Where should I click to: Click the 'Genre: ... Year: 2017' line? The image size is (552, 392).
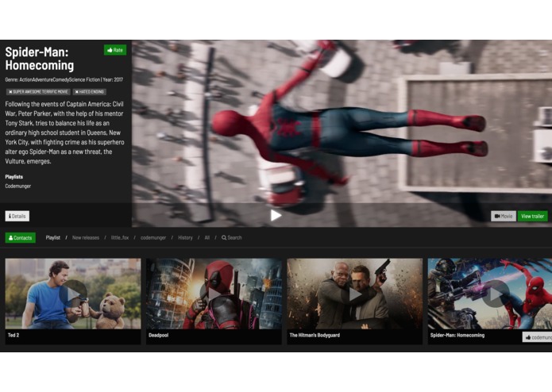[x=64, y=80]
